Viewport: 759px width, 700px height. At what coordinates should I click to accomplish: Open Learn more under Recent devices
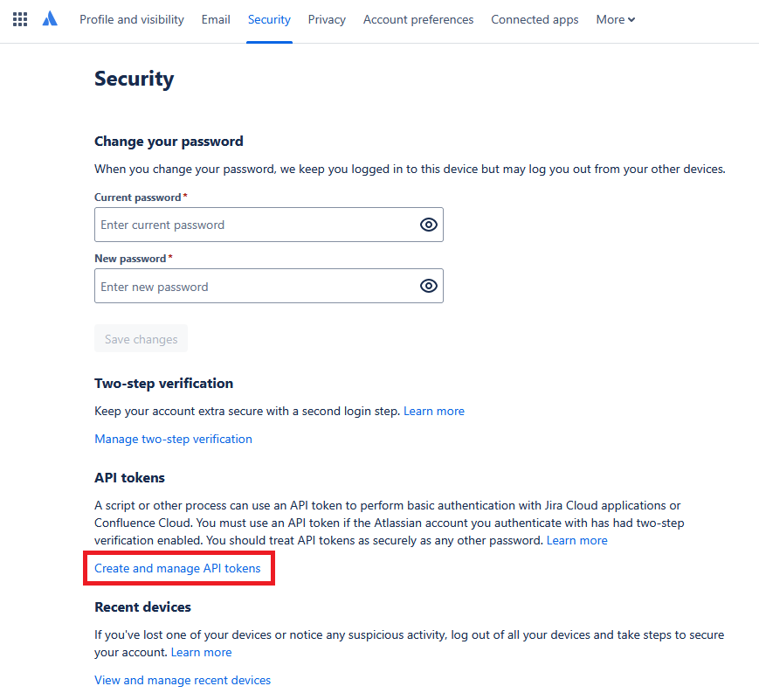tap(201, 652)
